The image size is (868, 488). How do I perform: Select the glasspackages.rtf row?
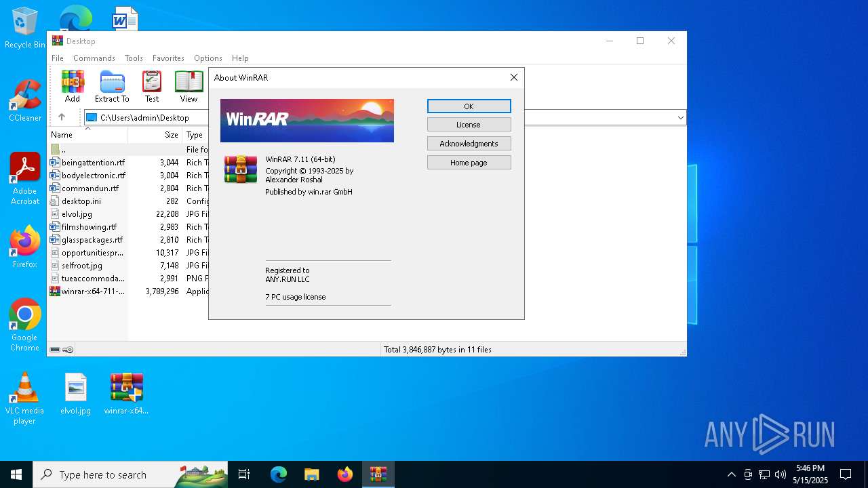[x=88, y=240]
